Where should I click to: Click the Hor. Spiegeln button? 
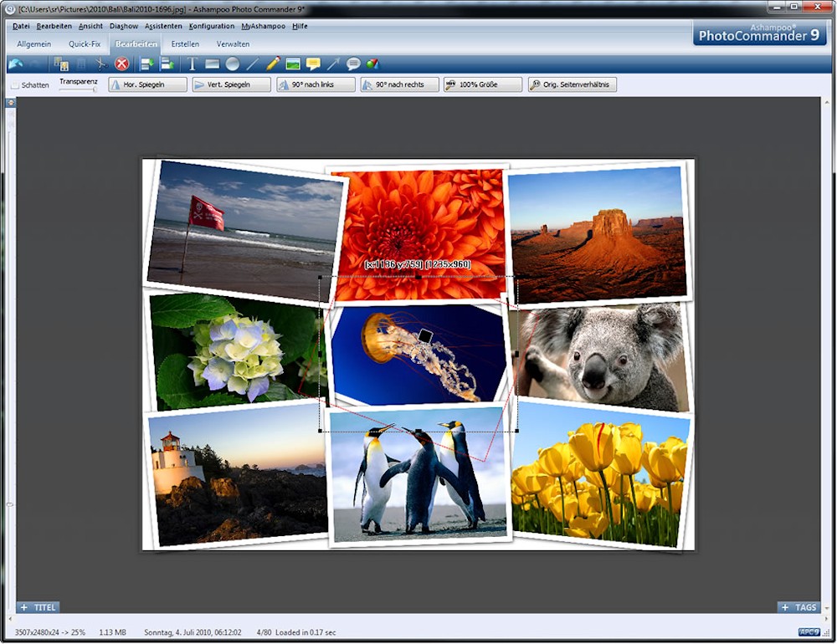(x=148, y=84)
